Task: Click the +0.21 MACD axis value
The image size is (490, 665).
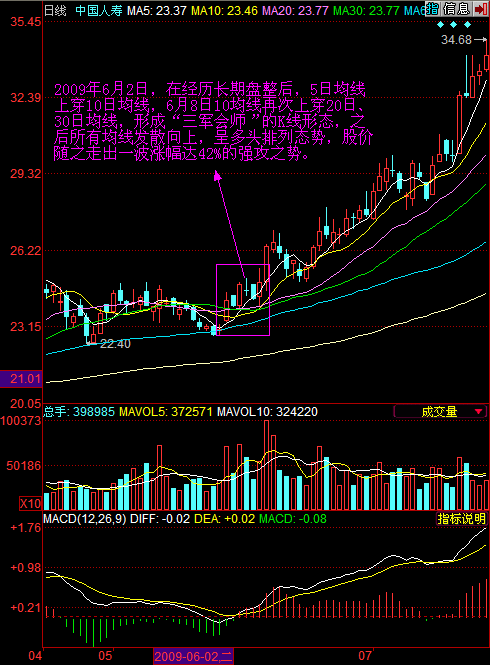Action: (26, 608)
